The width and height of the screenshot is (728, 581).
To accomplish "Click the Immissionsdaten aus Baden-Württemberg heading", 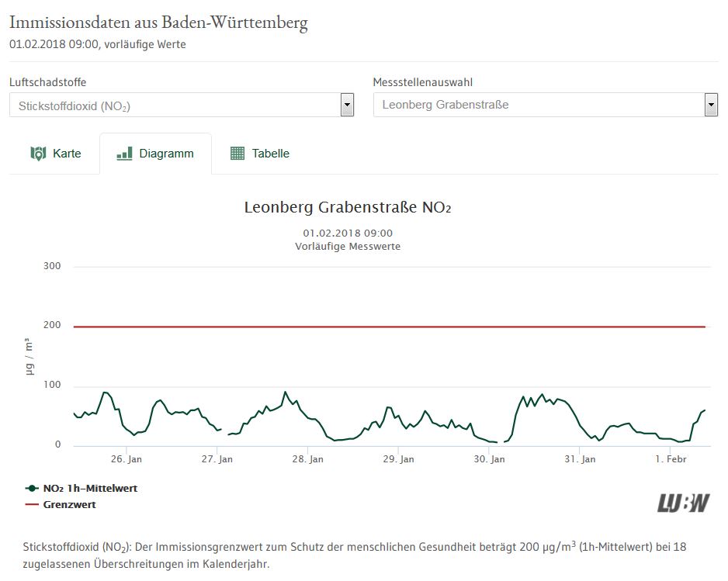I will [x=158, y=22].
